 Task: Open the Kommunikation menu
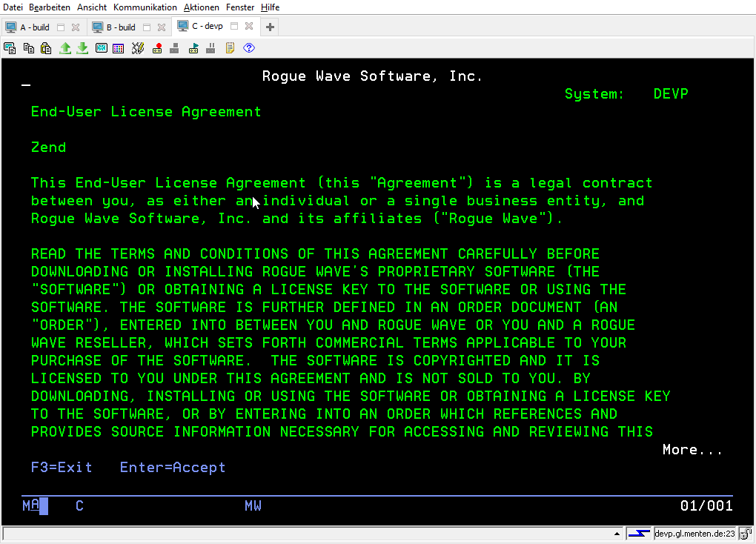(145, 7)
